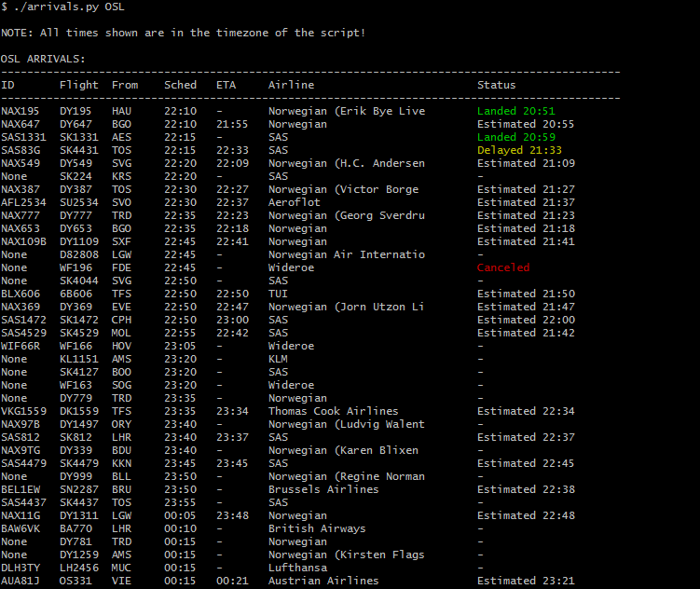The height and width of the screenshot is (589, 700).
Task: Click flight number 'DY779'
Action: pyautogui.click(x=75, y=398)
